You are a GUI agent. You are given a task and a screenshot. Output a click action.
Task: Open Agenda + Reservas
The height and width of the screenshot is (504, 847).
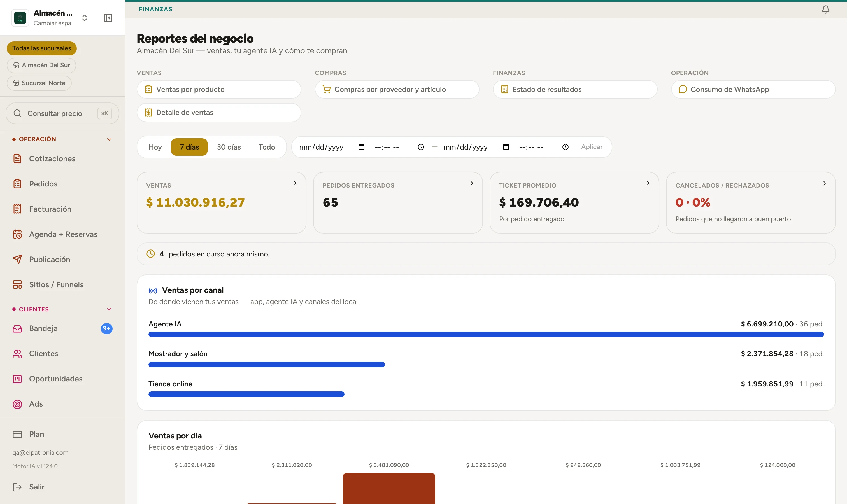[62, 234]
